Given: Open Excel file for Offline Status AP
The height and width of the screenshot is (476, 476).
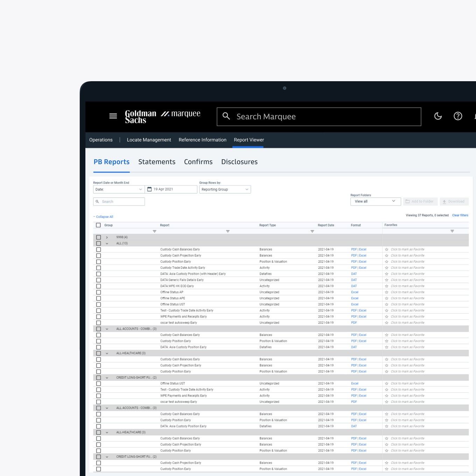Looking at the screenshot, I should pos(355,292).
